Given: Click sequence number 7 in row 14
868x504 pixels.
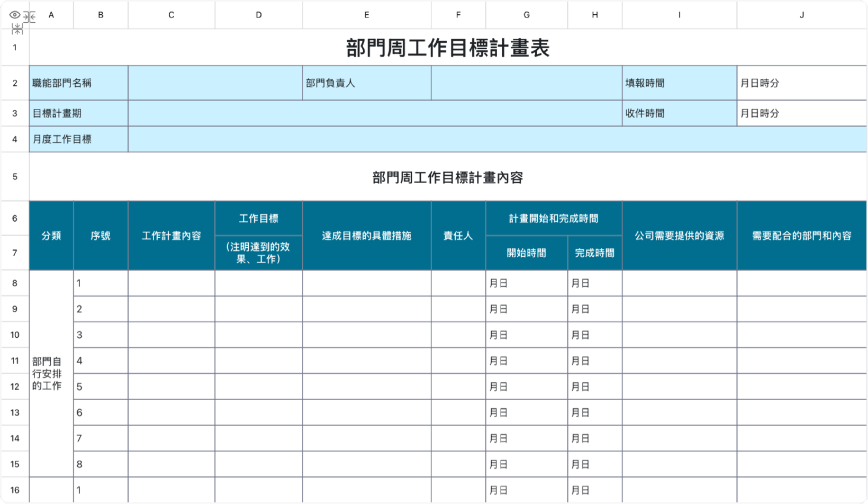Looking at the screenshot, I should point(101,438).
